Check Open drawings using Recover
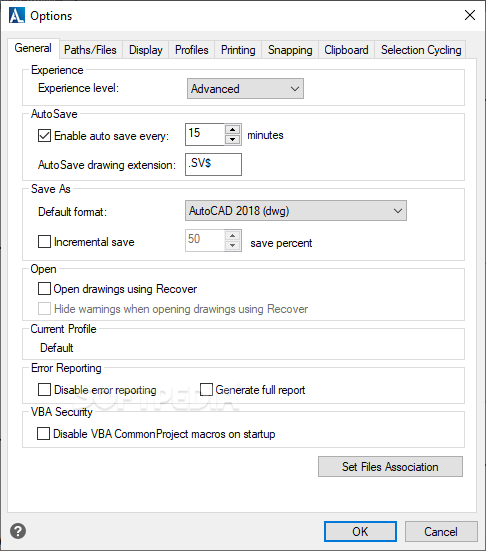This screenshot has height=551, width=486. (44, 289)
